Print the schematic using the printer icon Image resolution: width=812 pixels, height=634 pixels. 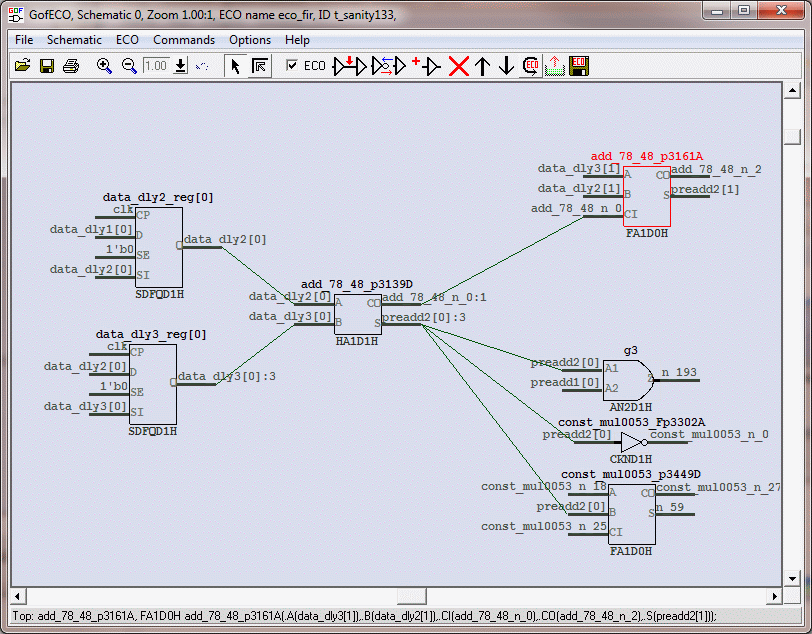[70, 66]
